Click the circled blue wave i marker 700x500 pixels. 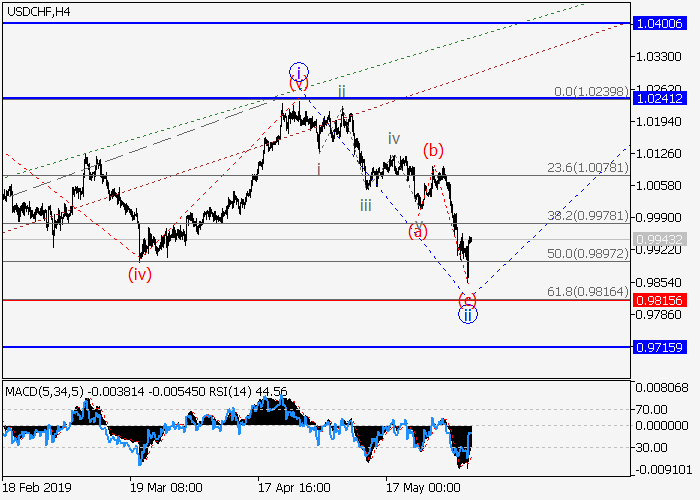[298, 71]
